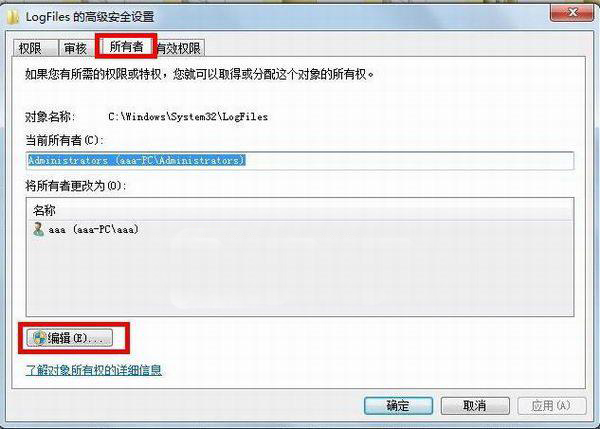Click the empty area of the owner list
The width and height of the screenshot is (600, 429).
[300, 276]
